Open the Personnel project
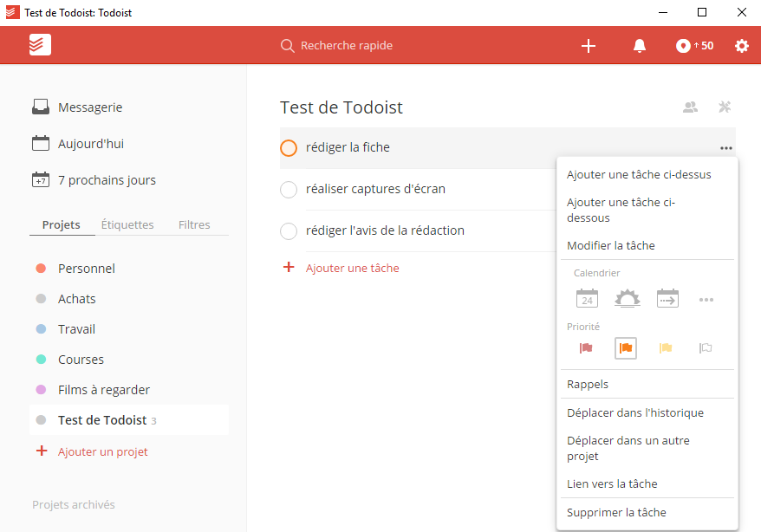The width and height of the screenshot is (761, 532). [87, 269]
